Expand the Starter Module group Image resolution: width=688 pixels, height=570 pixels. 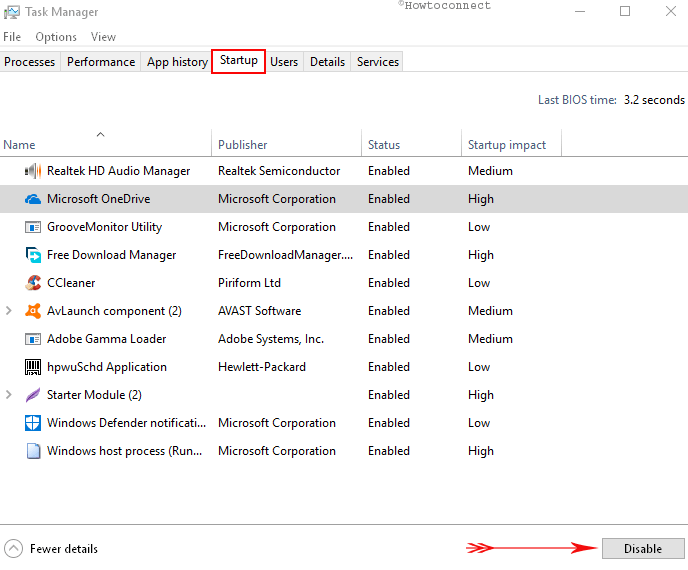pos(8,394)
